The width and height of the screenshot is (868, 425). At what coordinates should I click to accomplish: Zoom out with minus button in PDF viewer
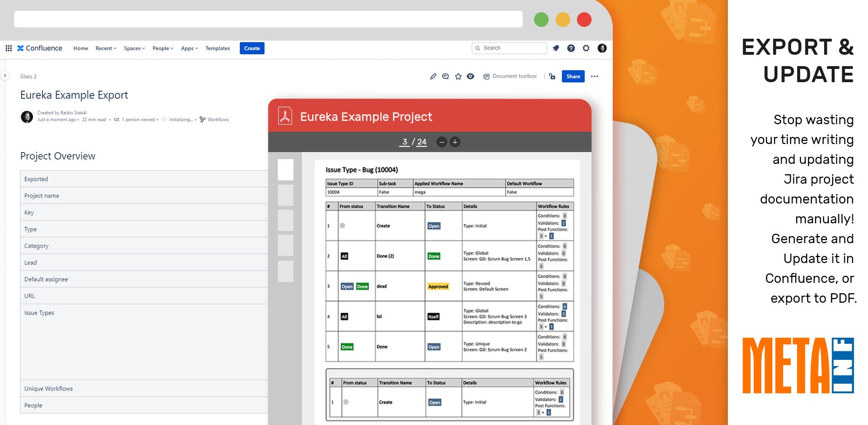(442, 142)
